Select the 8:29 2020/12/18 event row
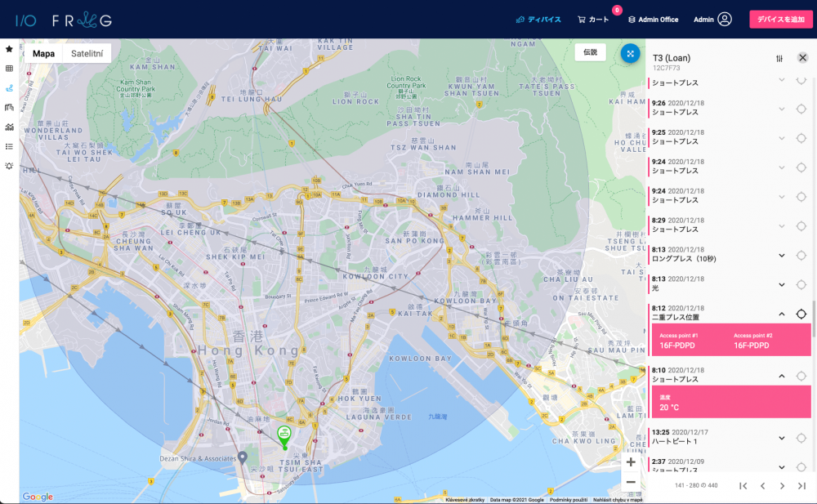The image size is (817, 504). pos(729,225)
